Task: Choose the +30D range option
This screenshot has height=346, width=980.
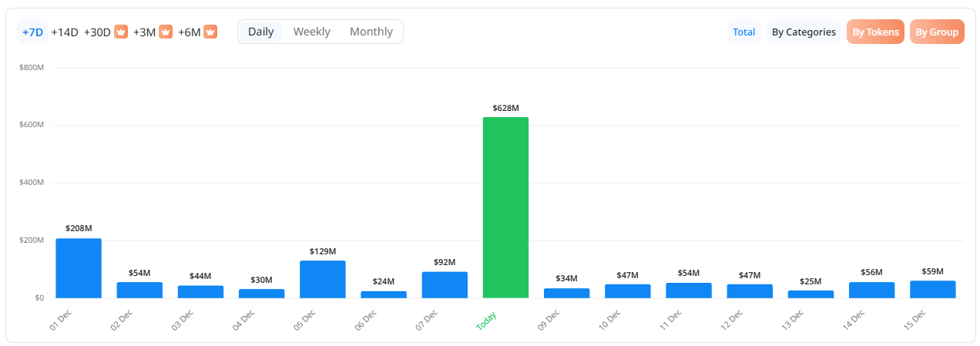Action: [97, 32]
